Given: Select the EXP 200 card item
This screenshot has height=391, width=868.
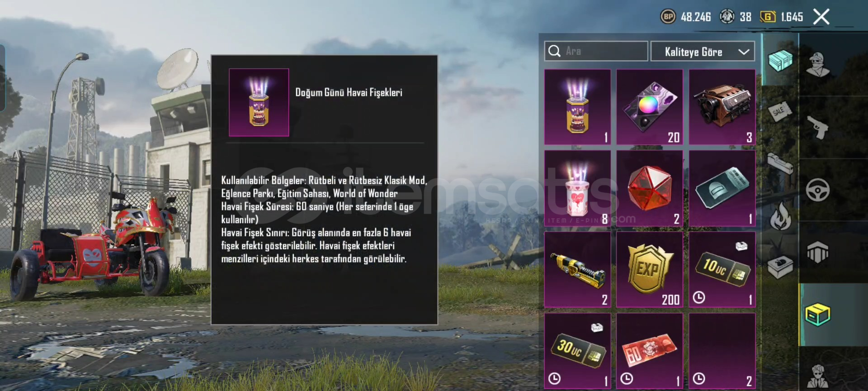Looking at the screenshot, I should (x=650, y=270).
